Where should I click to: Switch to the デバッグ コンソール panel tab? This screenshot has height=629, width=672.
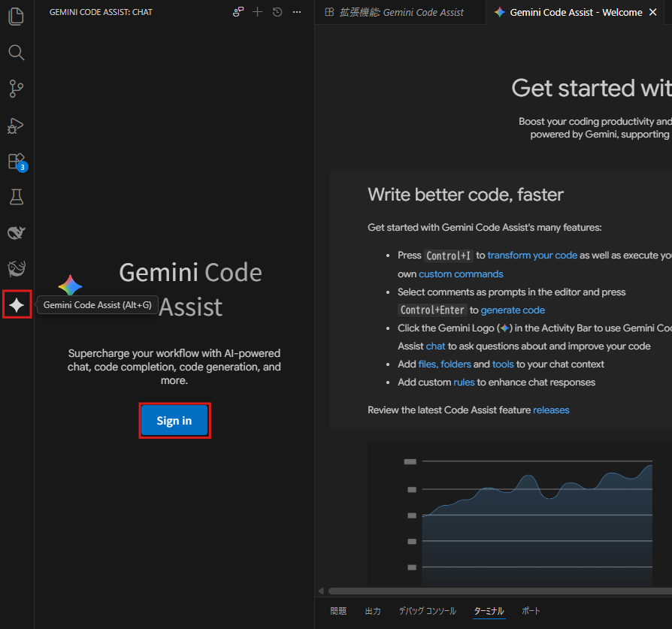coord(427,611)
